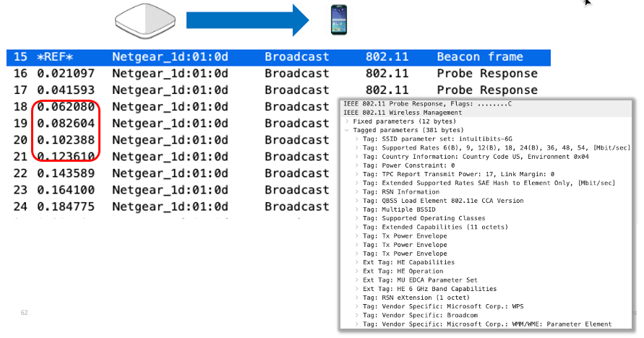Click '802.11' protocol cell in packet 17

tap(387, 90)
